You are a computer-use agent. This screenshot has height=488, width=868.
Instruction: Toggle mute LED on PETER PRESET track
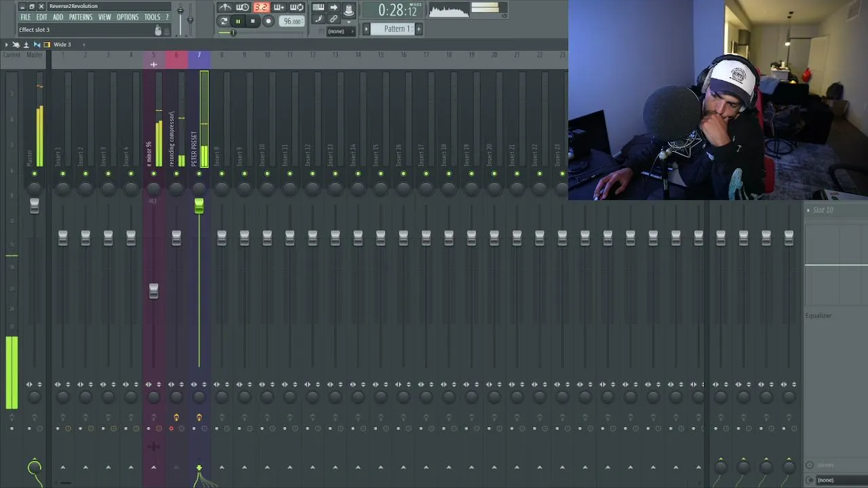point(199,174)
